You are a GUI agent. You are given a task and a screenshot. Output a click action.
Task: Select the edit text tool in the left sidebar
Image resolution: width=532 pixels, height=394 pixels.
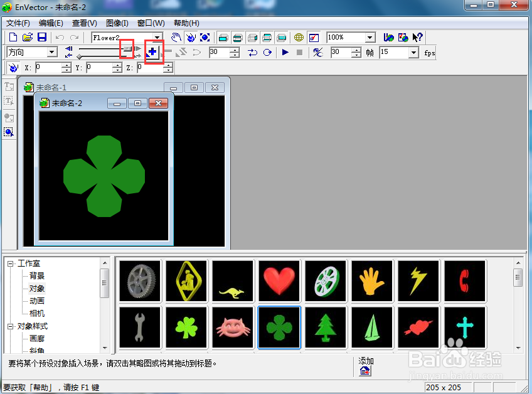coord(9,101)
